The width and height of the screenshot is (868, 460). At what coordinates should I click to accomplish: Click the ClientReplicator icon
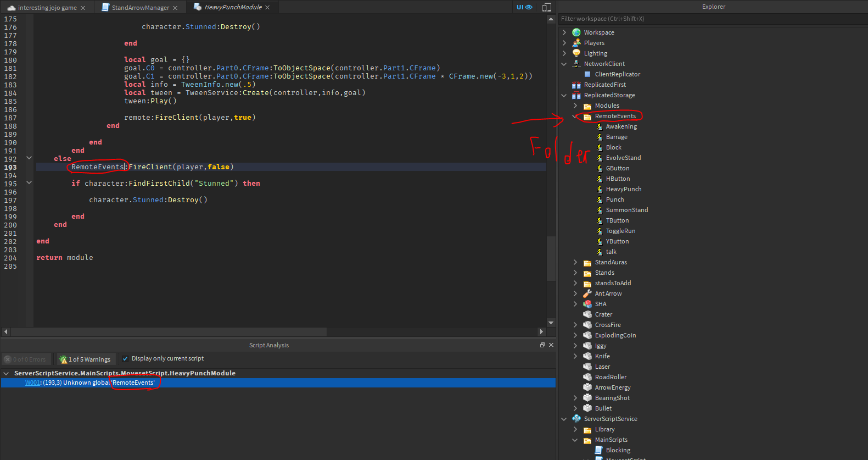[587, 74]
